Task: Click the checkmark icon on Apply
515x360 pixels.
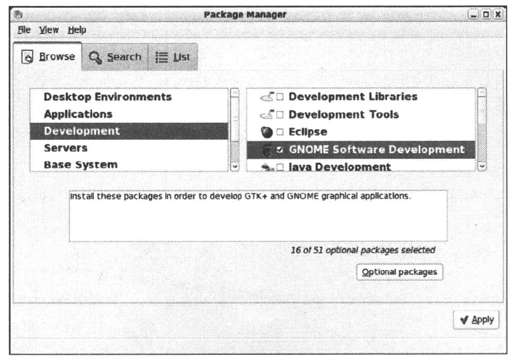Action: [x=464, y=320]
